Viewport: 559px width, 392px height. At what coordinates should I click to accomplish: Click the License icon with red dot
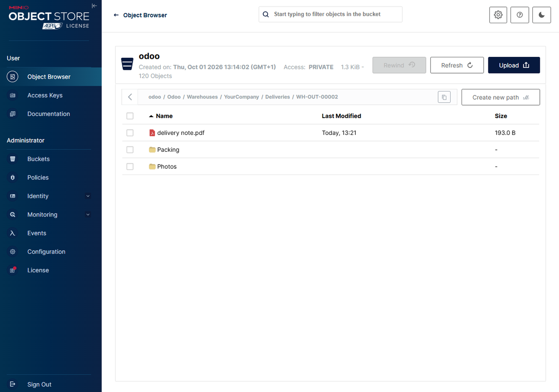(x=12, y=270)
